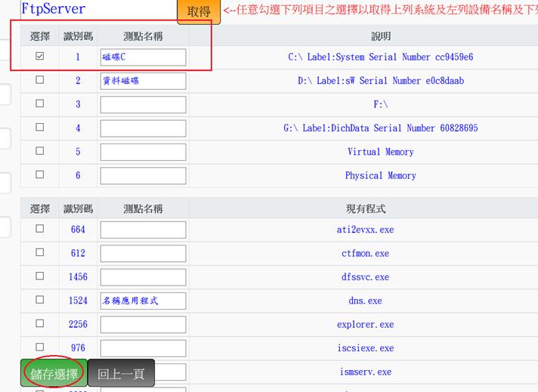This screenshot has height=392, width=538.
Task: Tick the explorer.exe checkbox
Action: click(40, 324)
